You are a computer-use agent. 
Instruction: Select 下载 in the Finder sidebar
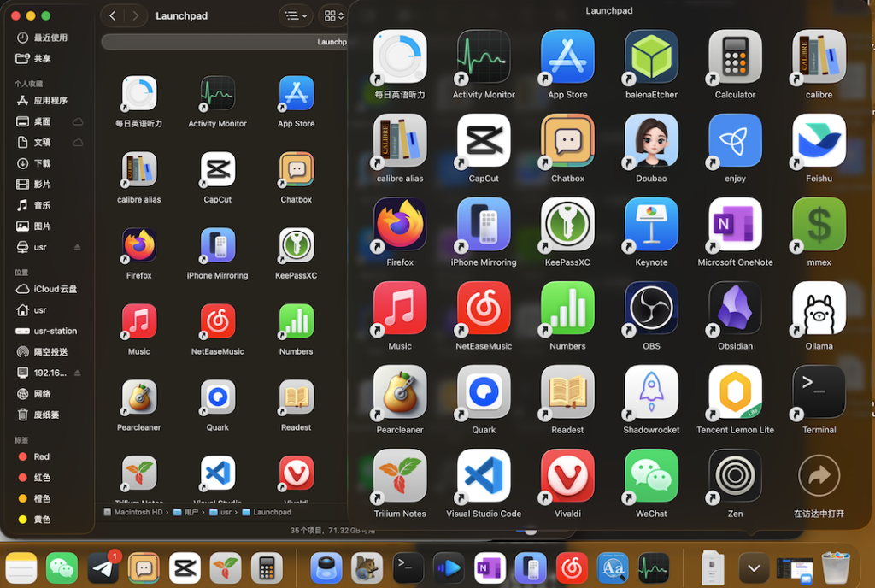(x=42, y=163)
